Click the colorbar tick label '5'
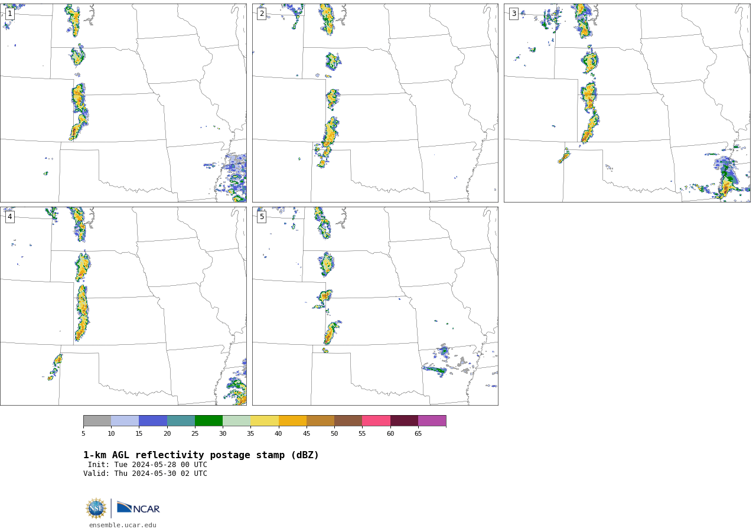The image size is (756, 532). (83, 434)
